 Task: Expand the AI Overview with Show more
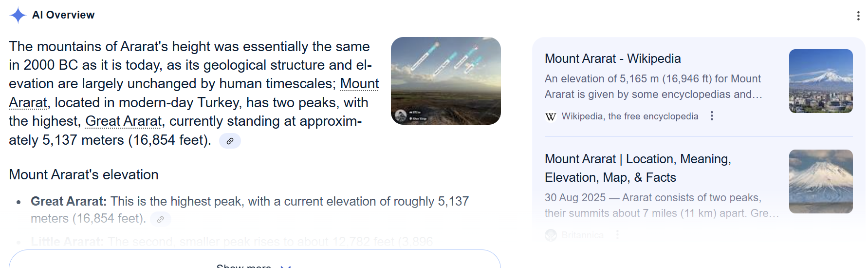pos(254,263)
